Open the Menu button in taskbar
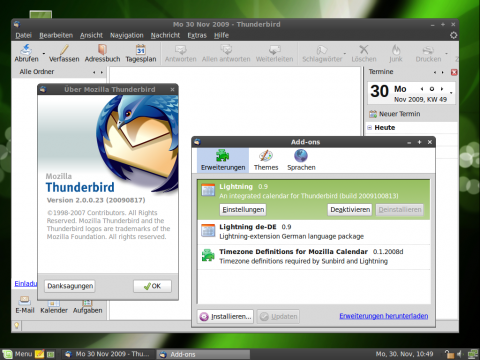 point(17,354)
